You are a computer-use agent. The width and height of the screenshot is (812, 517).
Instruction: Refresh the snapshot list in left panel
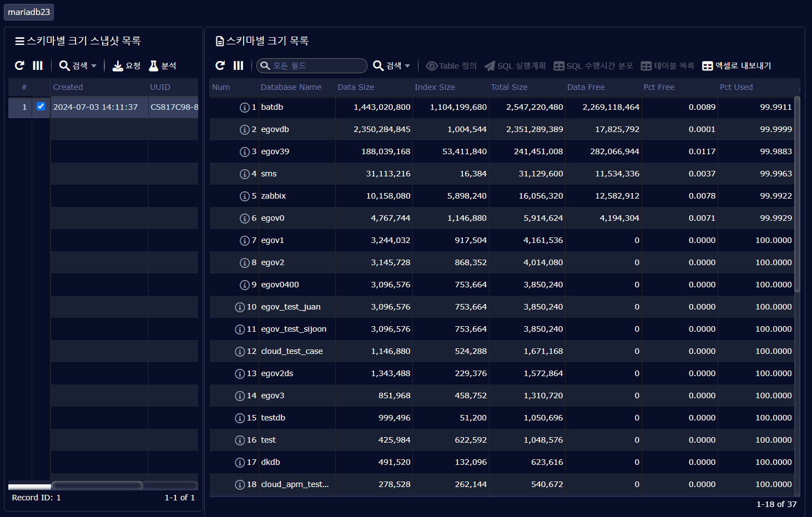pyautogui.click(x=19, y=65)
